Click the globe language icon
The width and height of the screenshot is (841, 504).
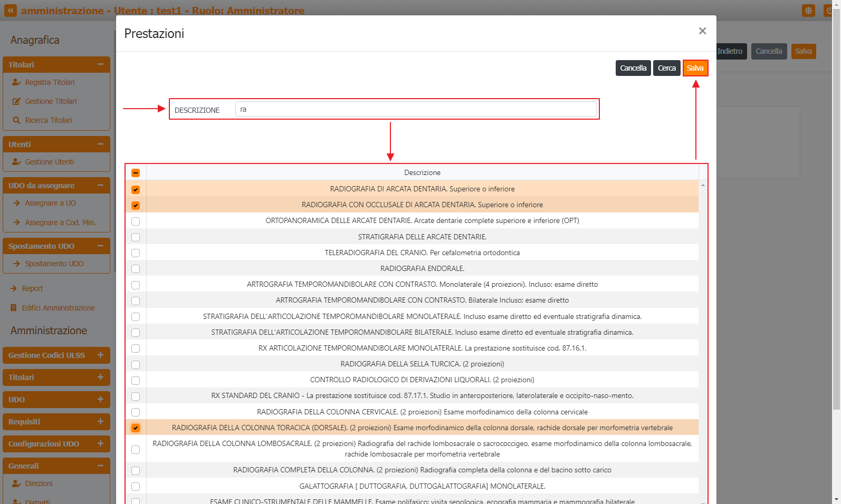[x=808, y=11]
